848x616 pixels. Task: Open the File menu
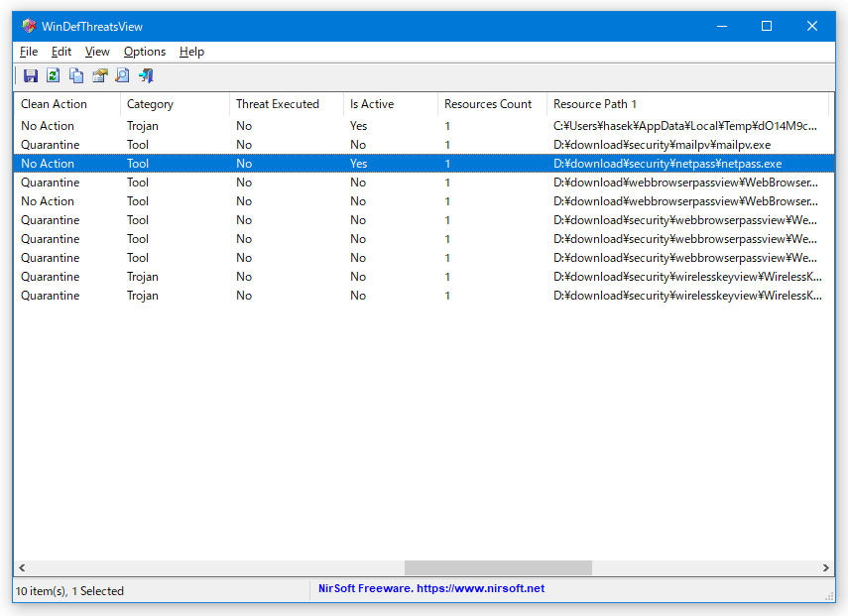click(x=29, y=52)
